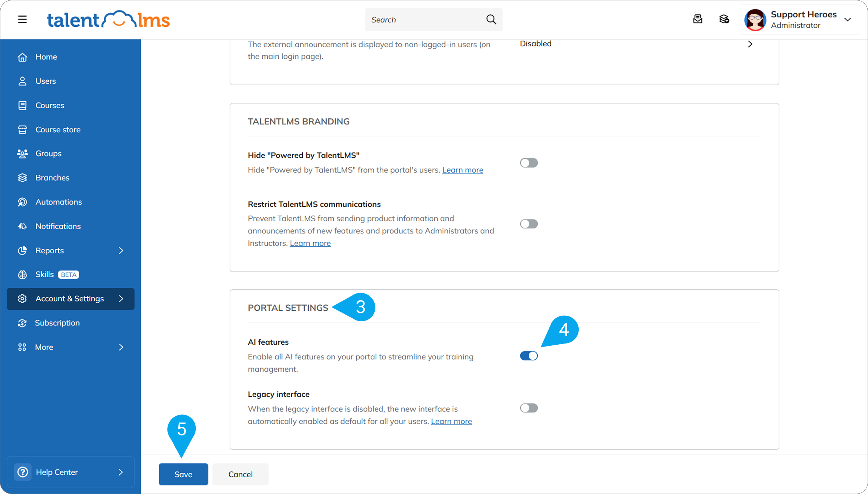Click the Courses book icon
The image size is (868, 494).
coord(22,105)
